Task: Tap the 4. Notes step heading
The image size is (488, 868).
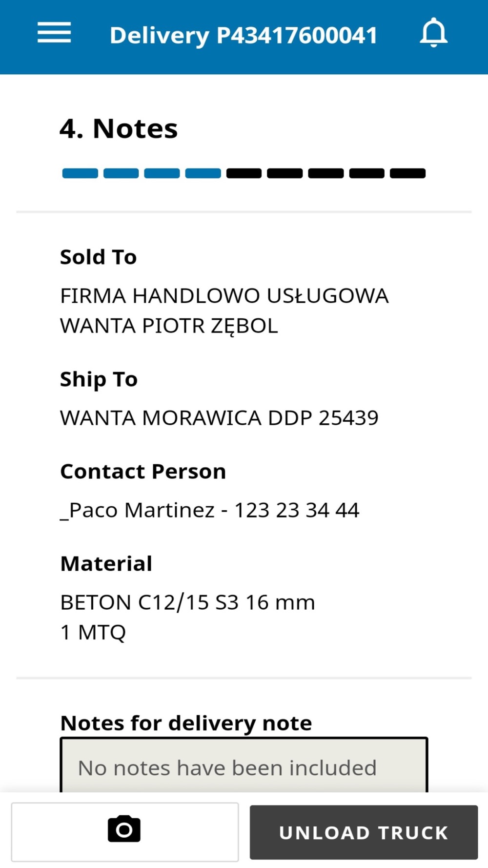Action: click(x=119, y=129)
